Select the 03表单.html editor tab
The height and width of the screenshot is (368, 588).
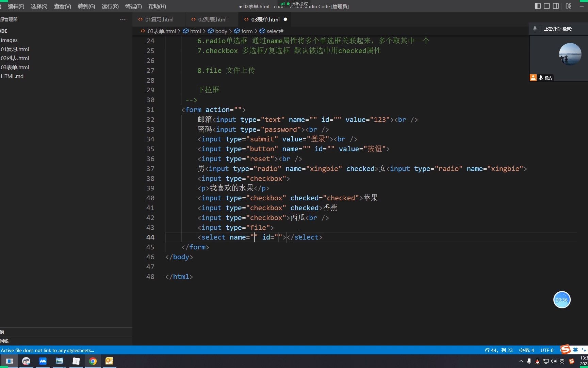pos(265,19)
